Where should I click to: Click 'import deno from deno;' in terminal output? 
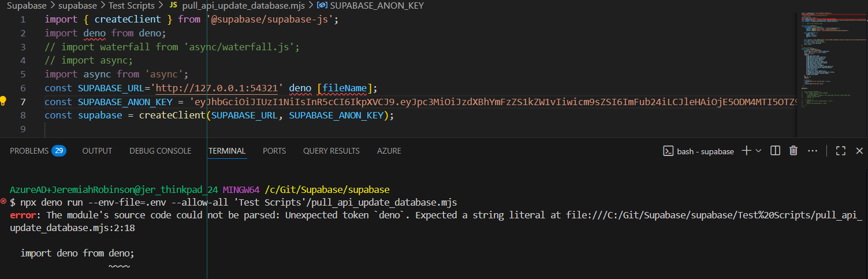(x=77, y=253)
